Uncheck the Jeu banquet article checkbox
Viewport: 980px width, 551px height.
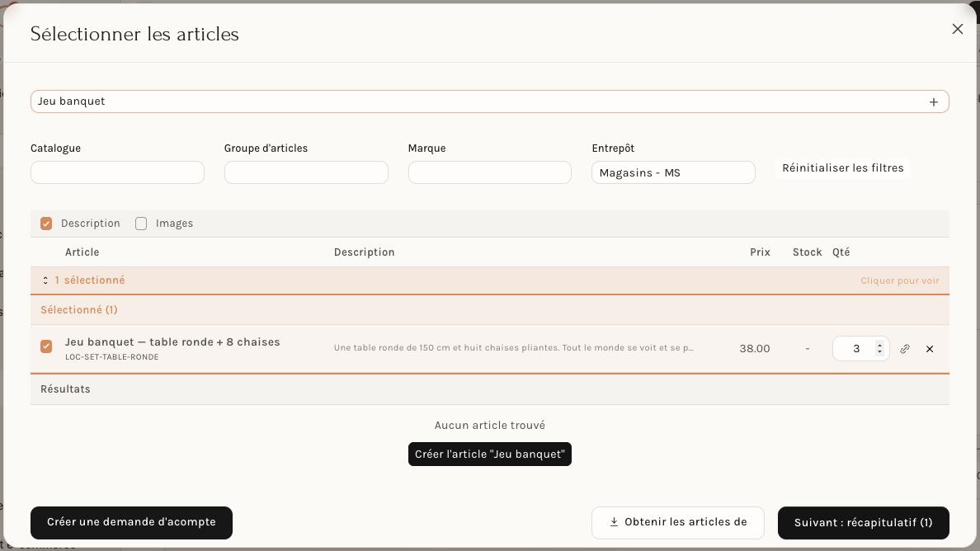pyautogui.click(x=46, y=346)
